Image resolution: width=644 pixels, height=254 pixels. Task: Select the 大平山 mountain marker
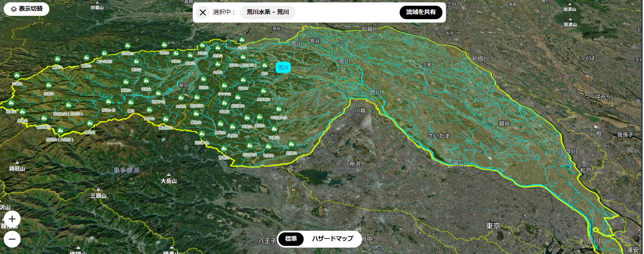(x=150, y=110)
